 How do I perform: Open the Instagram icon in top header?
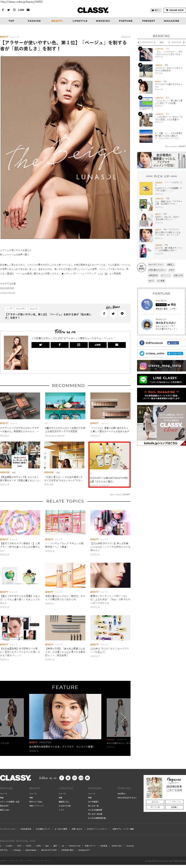14,10
